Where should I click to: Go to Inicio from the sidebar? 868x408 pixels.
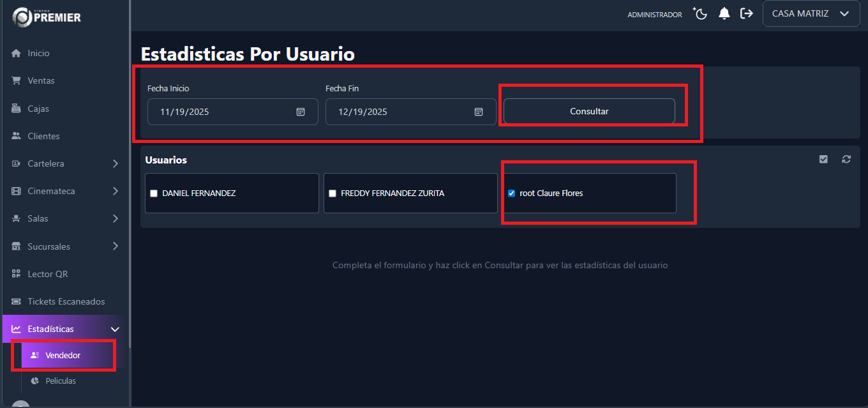(40, 53)
